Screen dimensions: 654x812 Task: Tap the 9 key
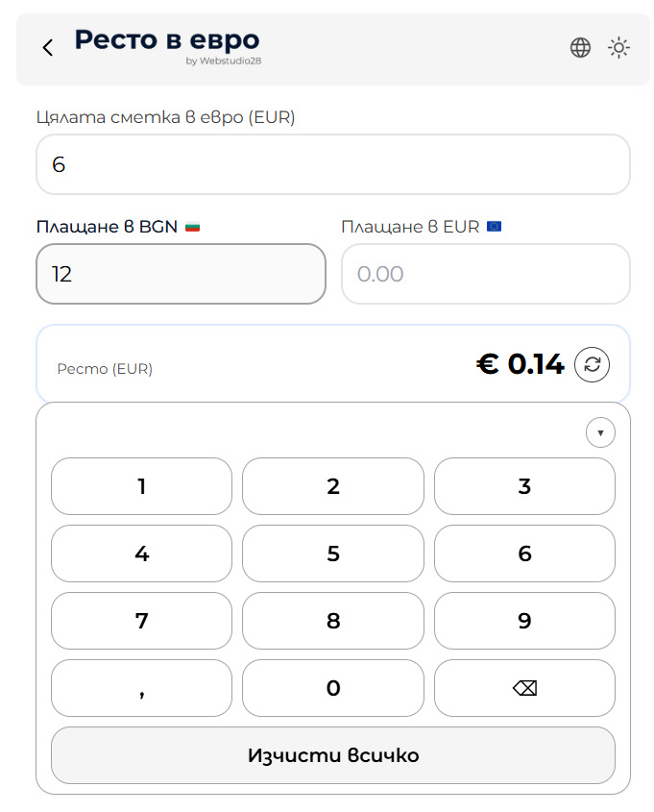click(x=524, y=621)
